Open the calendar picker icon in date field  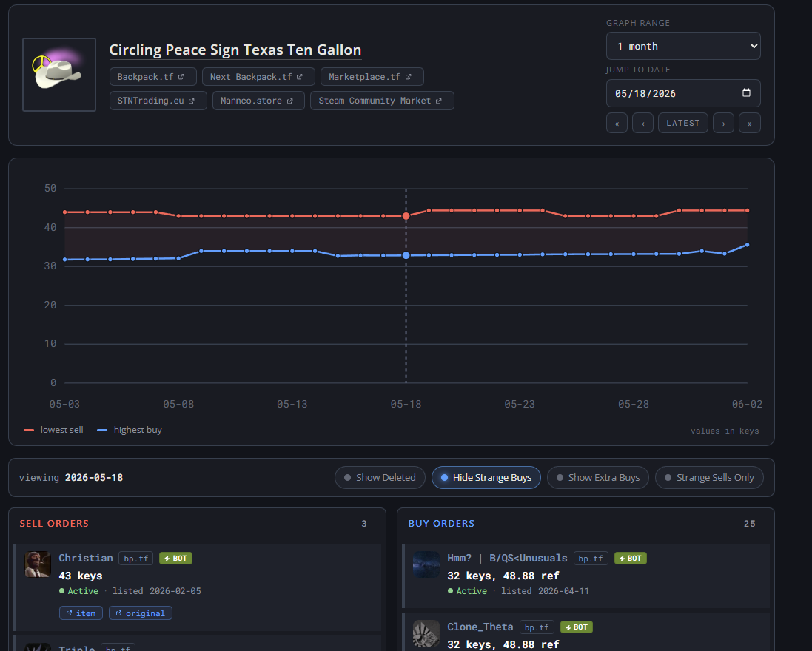click(746, 93)
